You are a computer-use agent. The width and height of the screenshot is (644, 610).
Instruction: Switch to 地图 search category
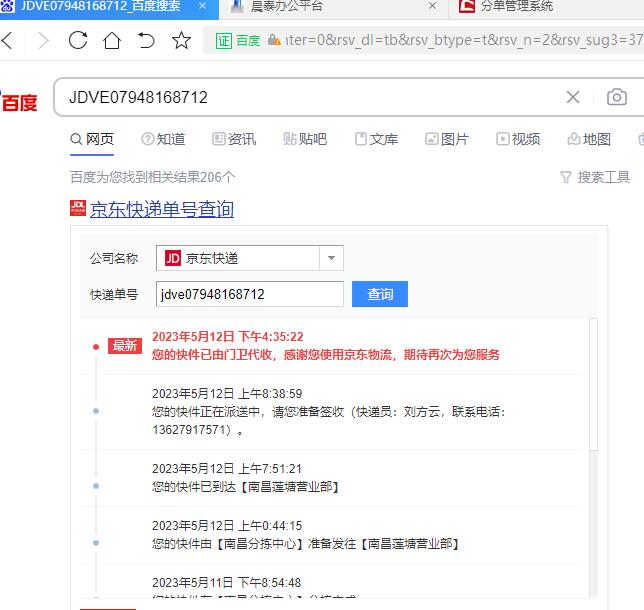pos(589,139)
